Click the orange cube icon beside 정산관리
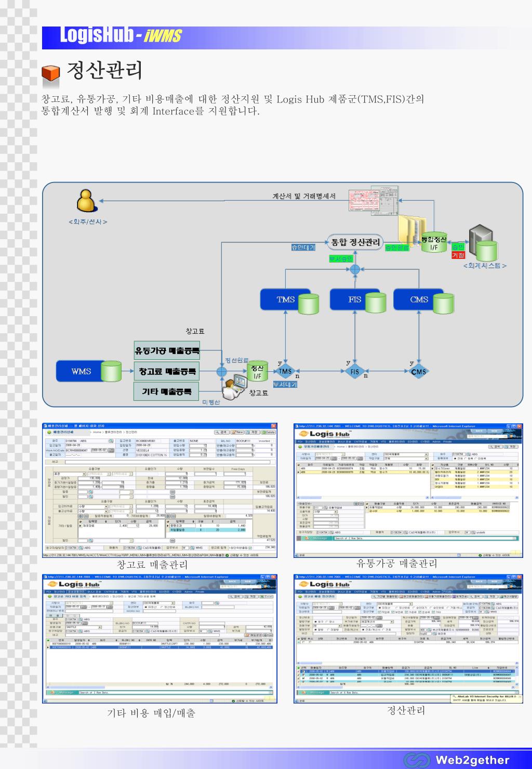This screenshot has width=532, height=769. pos(51,73)
